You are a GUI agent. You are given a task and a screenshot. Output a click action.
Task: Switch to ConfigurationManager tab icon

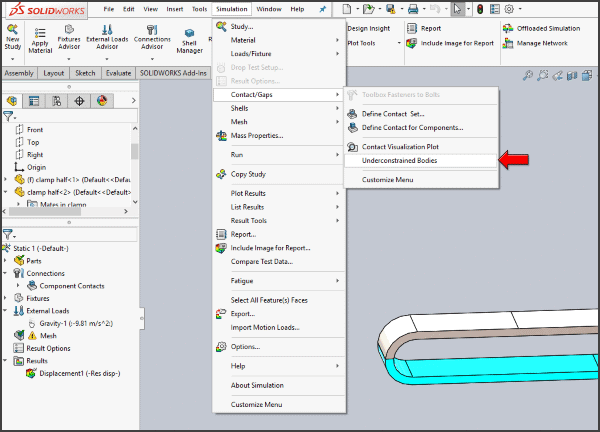pyautogui.click(x=57, y=101)
